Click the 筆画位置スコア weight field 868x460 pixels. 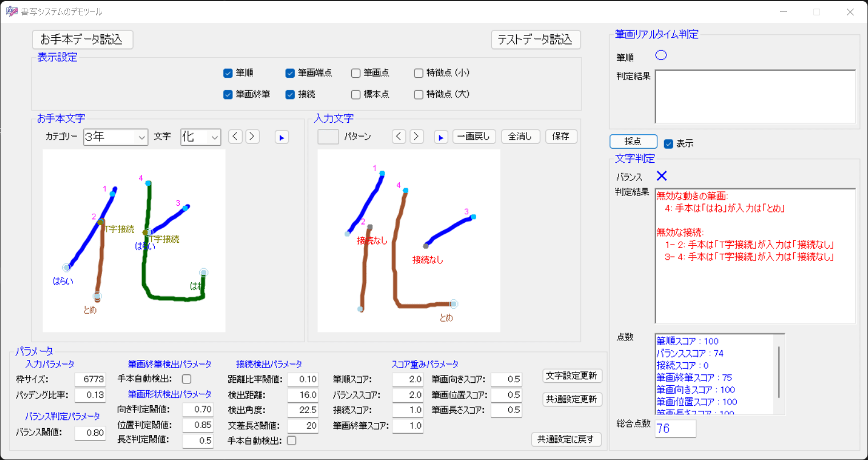point(506,395)
